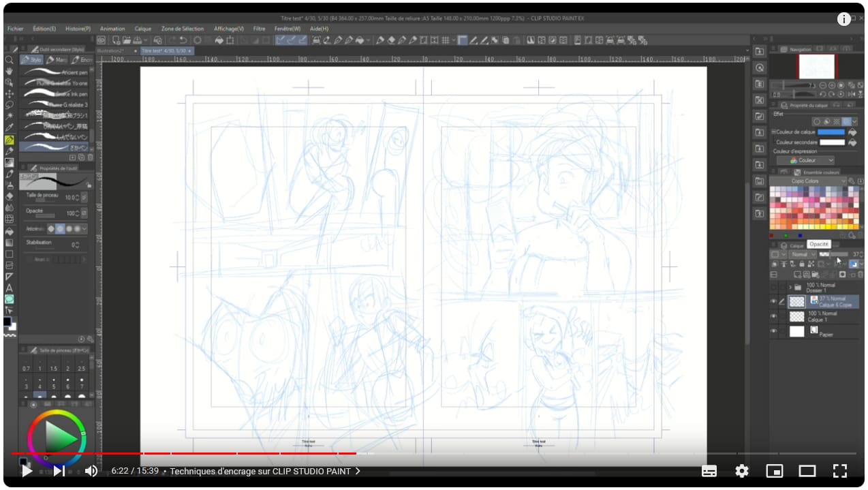Open video info card icon
The image size is (868, 490).
tap(843, 19)
